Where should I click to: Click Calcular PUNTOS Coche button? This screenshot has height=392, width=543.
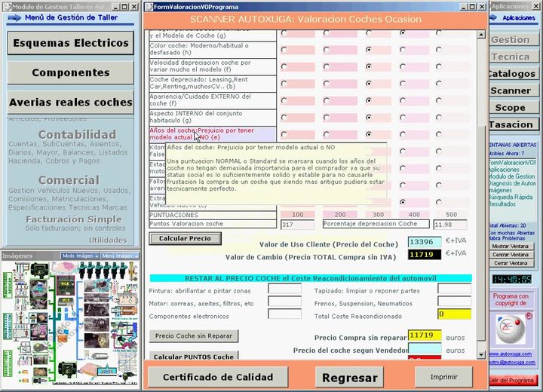194,356
